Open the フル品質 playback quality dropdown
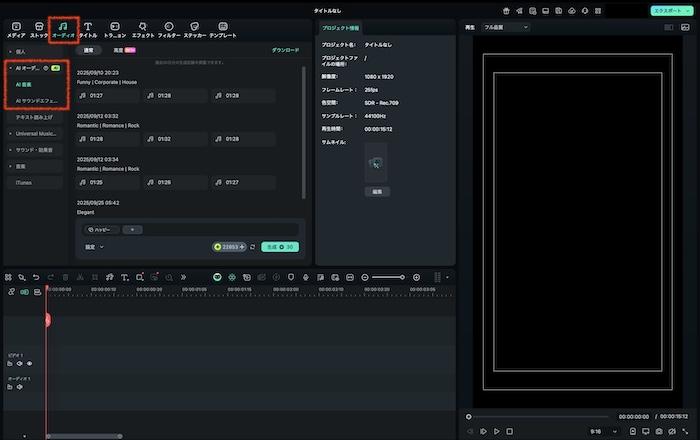 point(505,27)
